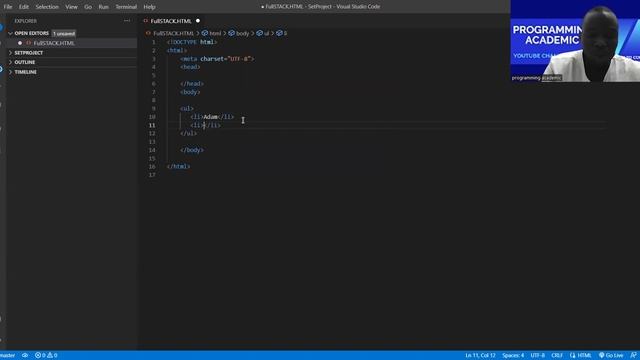Click the closing </ul> tag
This screenshot has height=360, width=640.
[x=189, y=133]
